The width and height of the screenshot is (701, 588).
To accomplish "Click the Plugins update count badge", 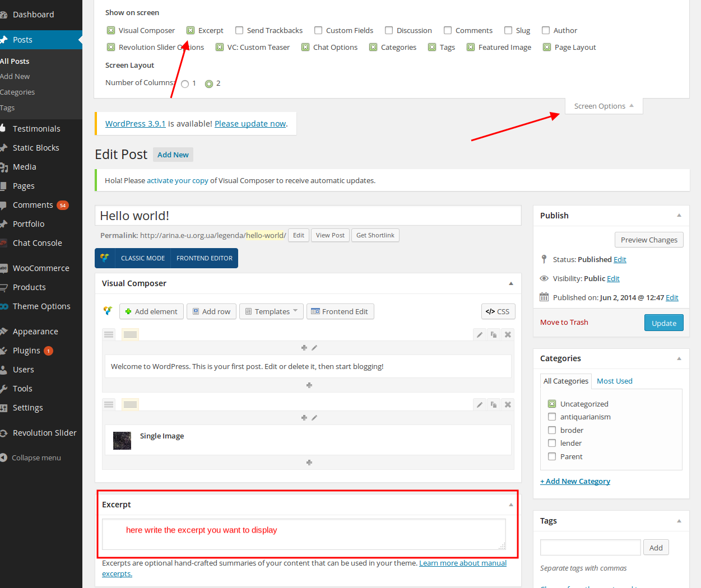I will click(48, 351).
